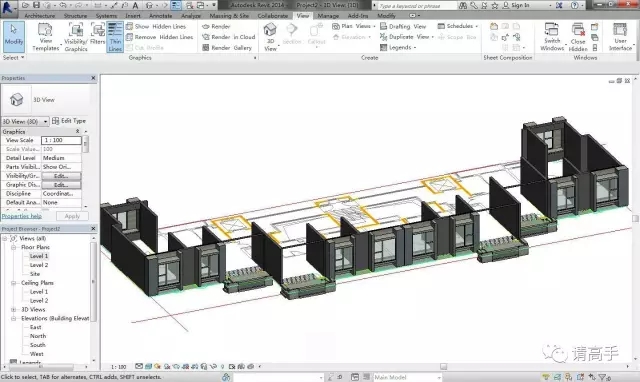Viewport: 640px width, 382px height.
Task: Open User Interface options
Action: 620,37
